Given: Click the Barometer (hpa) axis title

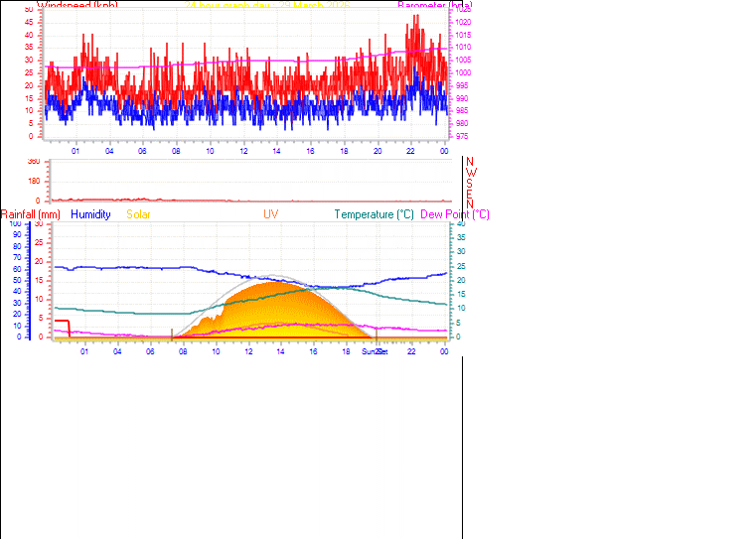Looking at the screenshot, I should tap(435, 5).
